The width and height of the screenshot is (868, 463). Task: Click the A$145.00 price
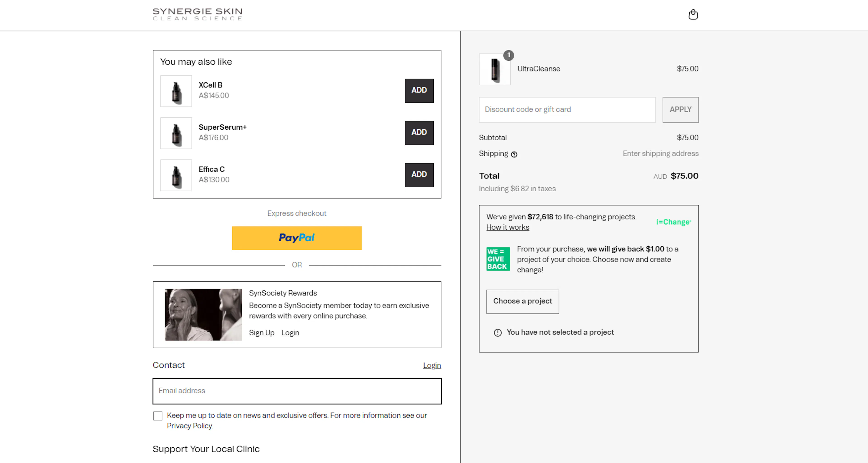tap(214, 95)
